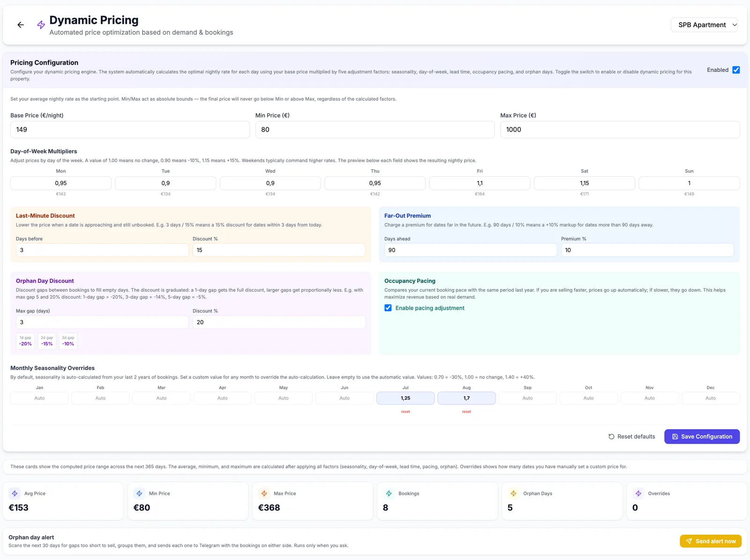Open the SPB Apartment property dropdown
Screen dimensions: 750x560
704,25
